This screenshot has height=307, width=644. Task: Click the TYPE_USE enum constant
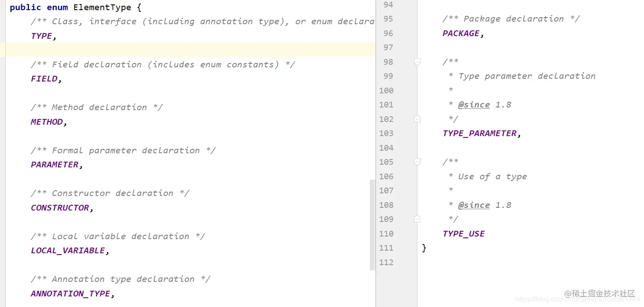coord(464,234)
